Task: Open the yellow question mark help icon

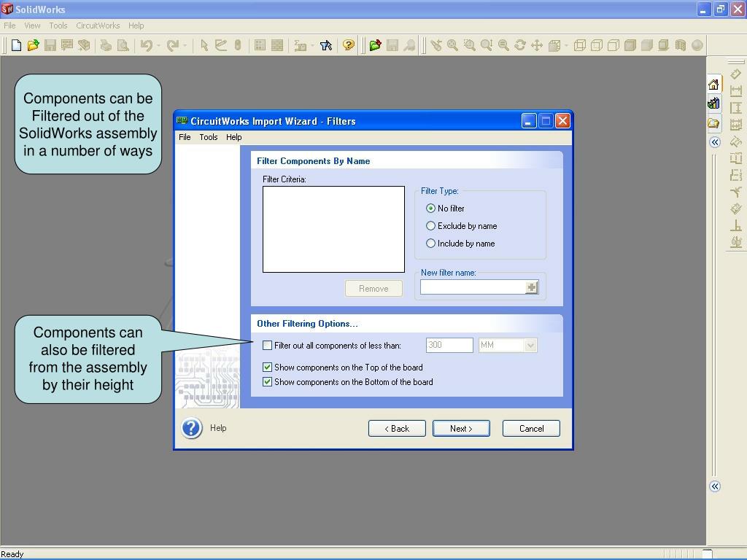Action: tap(349, 45)
